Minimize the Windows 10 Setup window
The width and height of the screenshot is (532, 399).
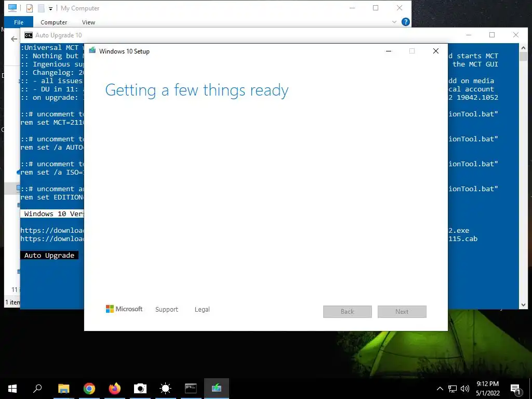389,51
